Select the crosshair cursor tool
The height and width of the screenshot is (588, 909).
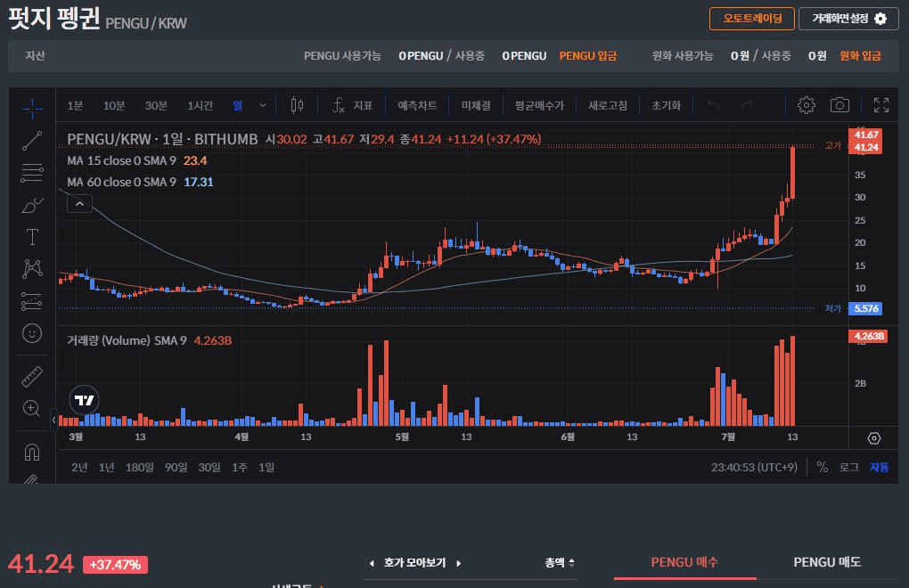32,108
